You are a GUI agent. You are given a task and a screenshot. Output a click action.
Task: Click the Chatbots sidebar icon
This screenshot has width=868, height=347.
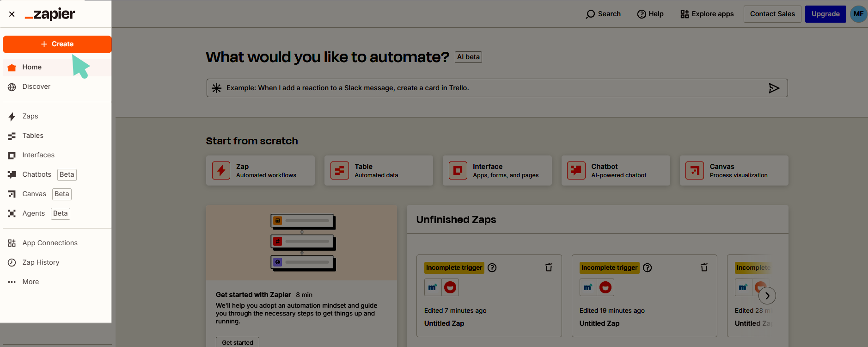12,175
